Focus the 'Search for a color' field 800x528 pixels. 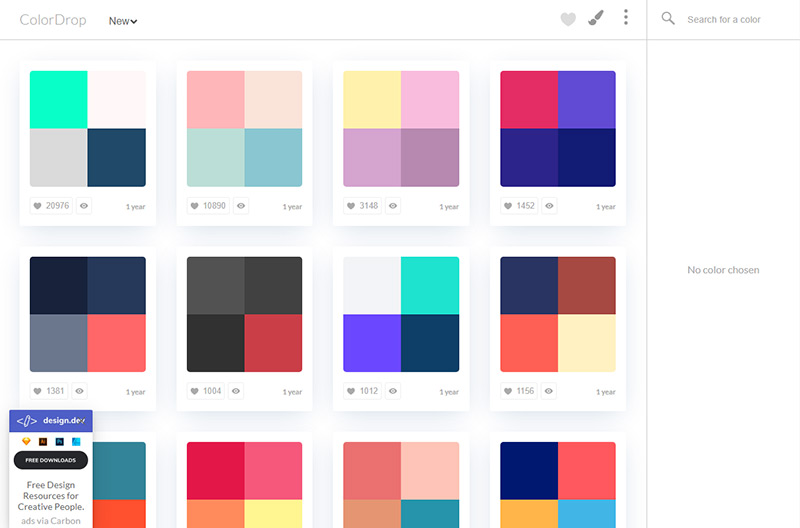click(723, 19)
